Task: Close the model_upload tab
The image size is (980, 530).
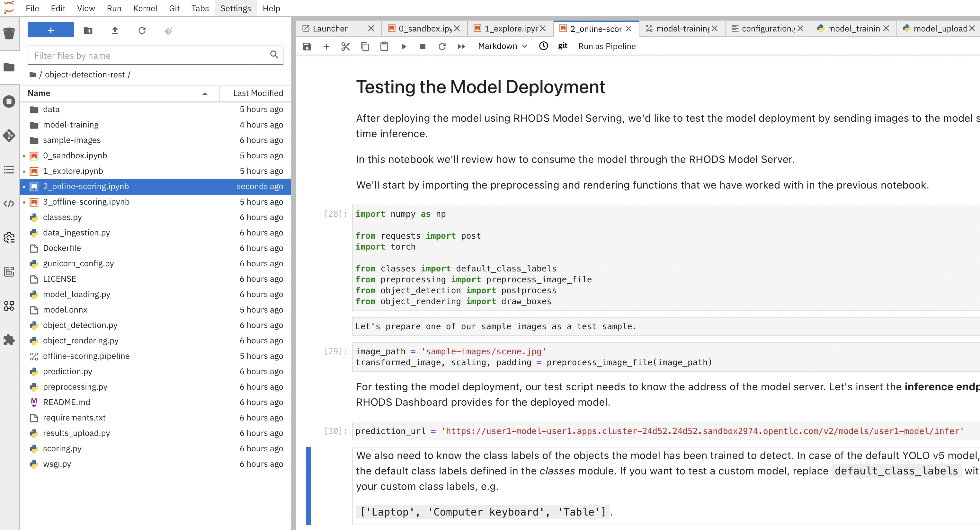Action: coord(972,29)
